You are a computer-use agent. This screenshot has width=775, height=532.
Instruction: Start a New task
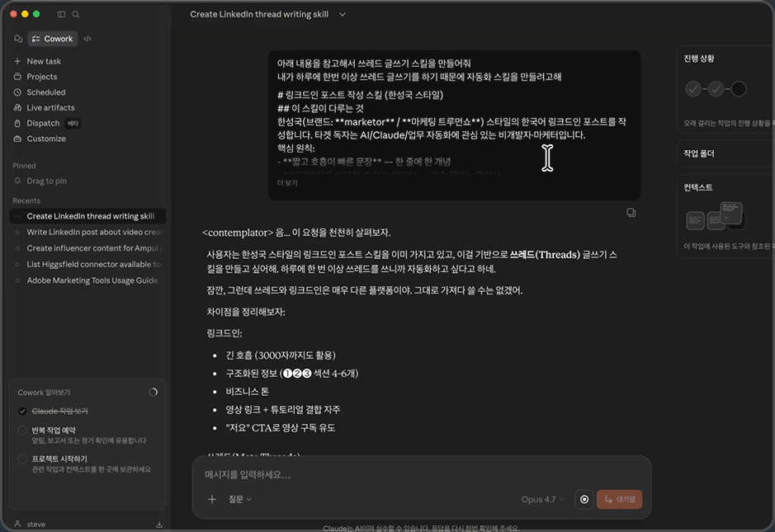(44, 61)
